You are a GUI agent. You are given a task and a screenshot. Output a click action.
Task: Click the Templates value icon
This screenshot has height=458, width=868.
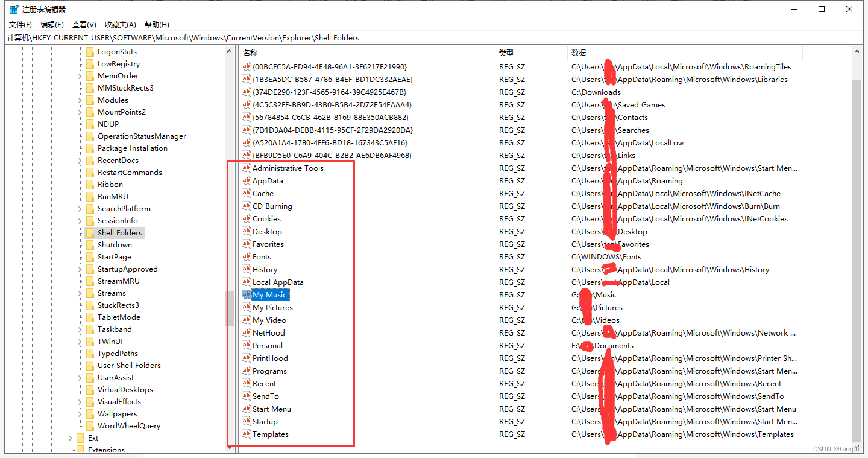click(x=246, y=434)
